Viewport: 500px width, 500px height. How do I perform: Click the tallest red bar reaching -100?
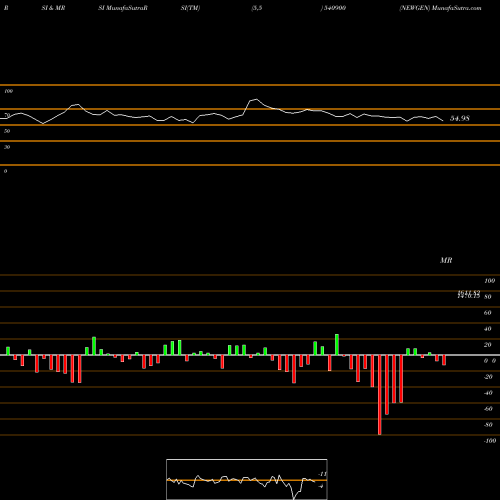[380, 395]
